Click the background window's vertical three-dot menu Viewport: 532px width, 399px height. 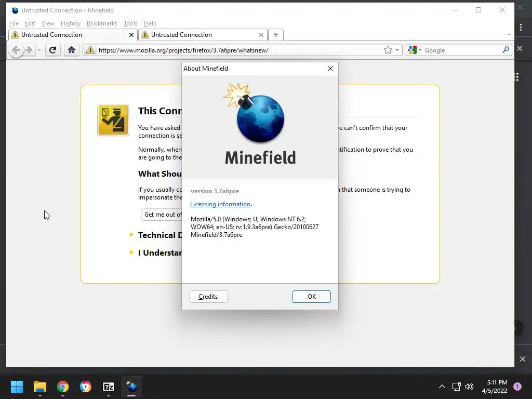point(521,27)
